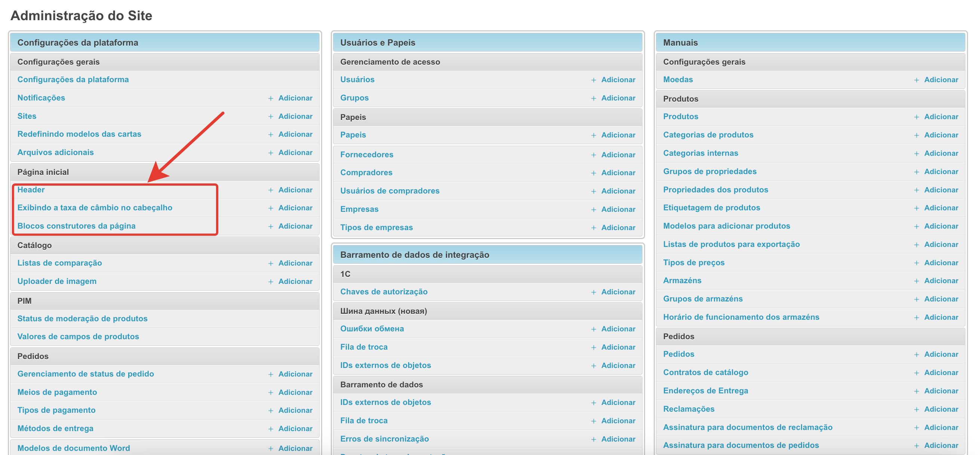Click Adicionar for Tipos de empresas

[618, 227]
